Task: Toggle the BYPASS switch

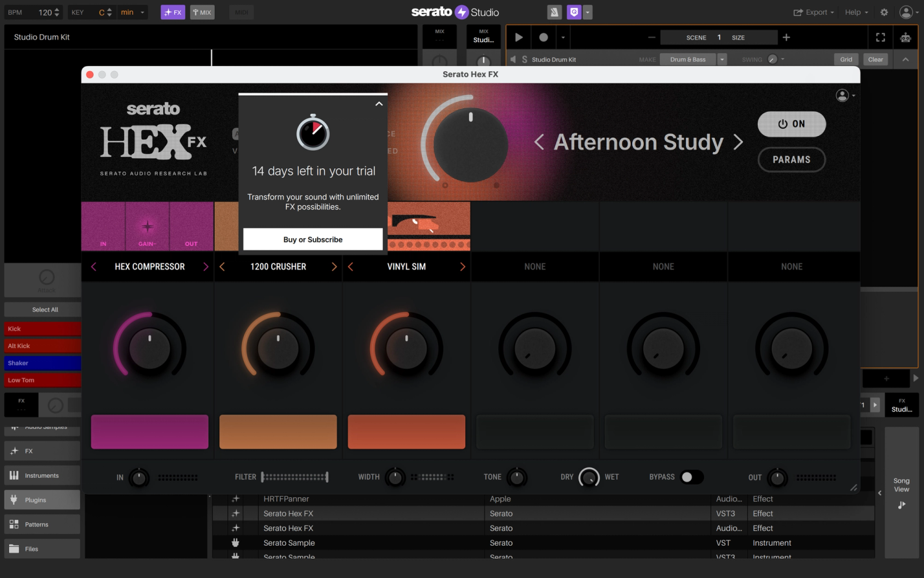Action: (x=692, y=477)
